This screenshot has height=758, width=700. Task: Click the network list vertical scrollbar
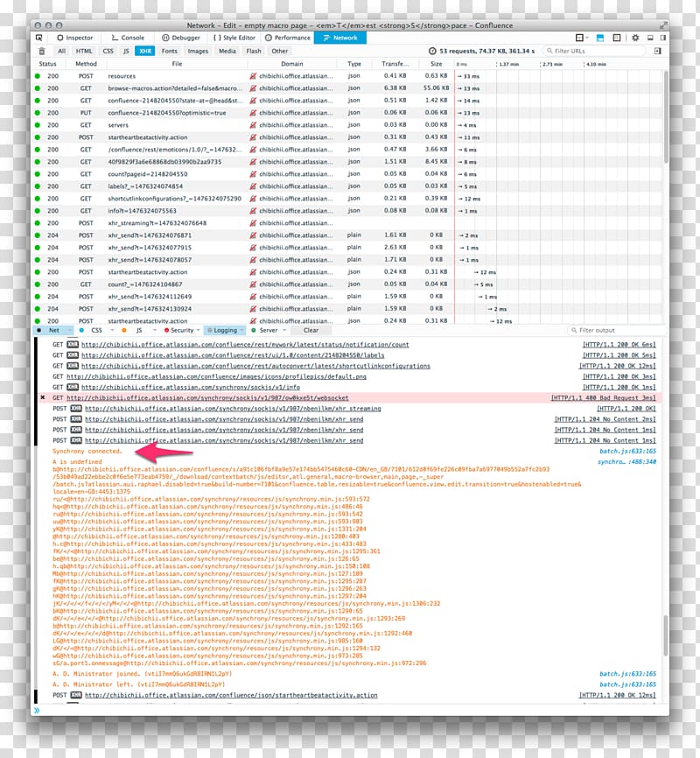pyautogui.click(x=666, y=116)
